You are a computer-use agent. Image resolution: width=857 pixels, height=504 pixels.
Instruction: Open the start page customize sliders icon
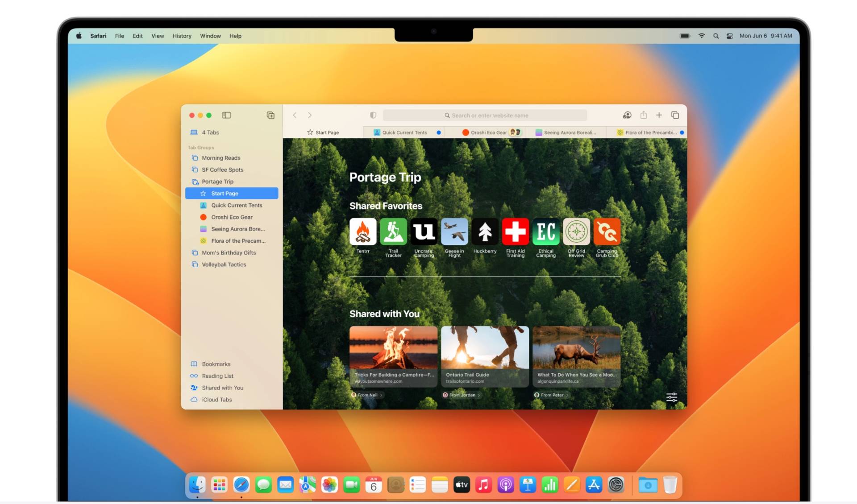671,397
